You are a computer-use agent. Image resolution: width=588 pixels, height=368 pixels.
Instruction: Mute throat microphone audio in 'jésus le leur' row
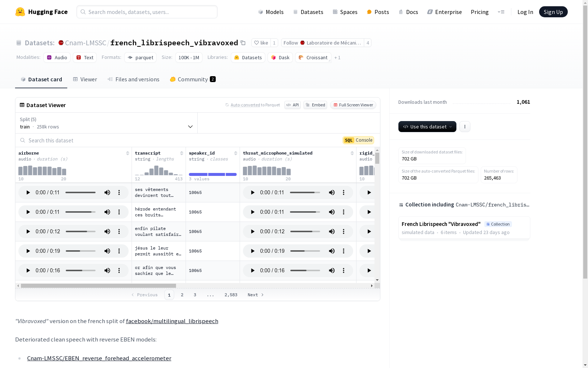(x=332, y=251)
